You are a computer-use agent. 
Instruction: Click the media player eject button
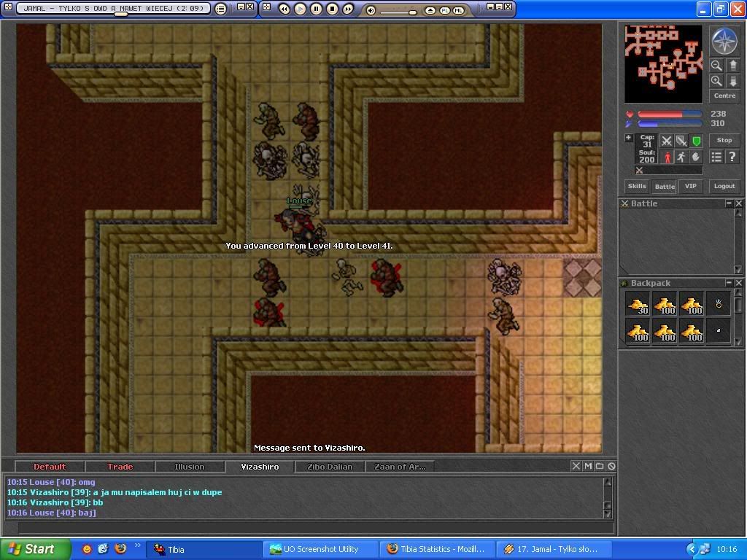click(x=430, y=10)
